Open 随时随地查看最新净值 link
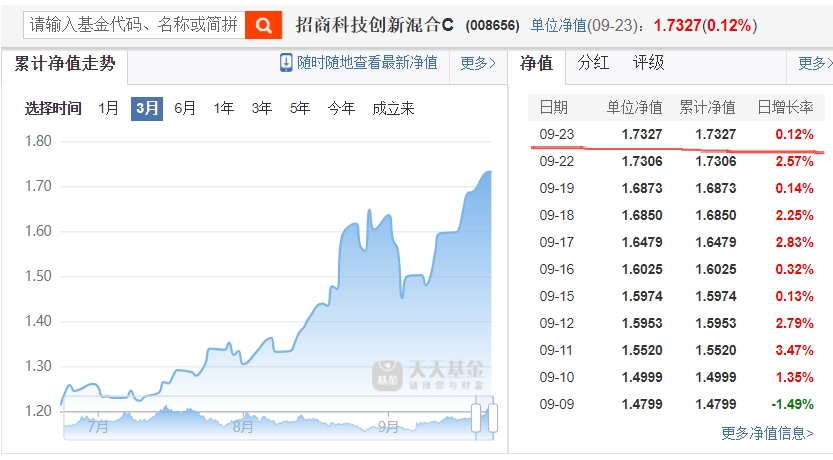 click(x=367, y=63)
